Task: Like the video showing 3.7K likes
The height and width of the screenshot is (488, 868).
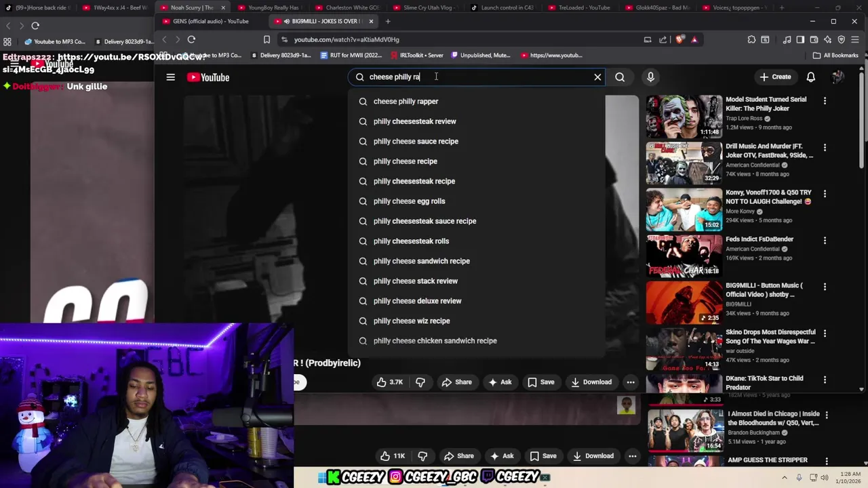Action: pos(390,382)
